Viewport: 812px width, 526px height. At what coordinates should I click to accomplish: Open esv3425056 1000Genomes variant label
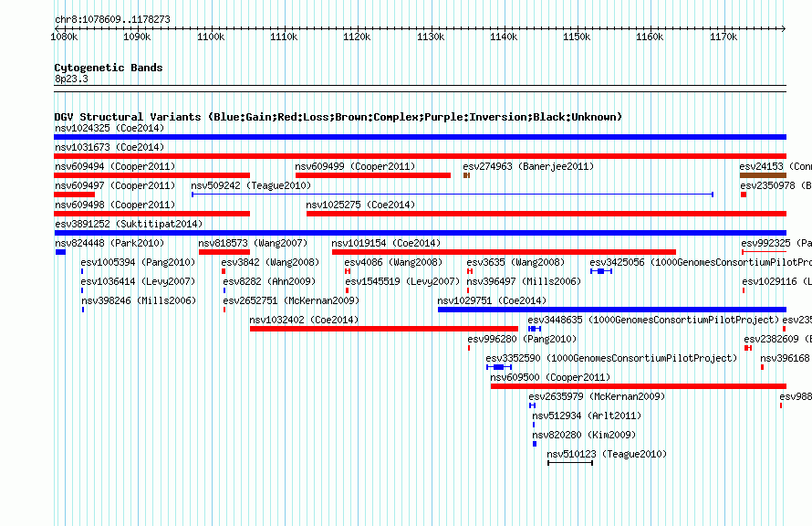point(701,262)
